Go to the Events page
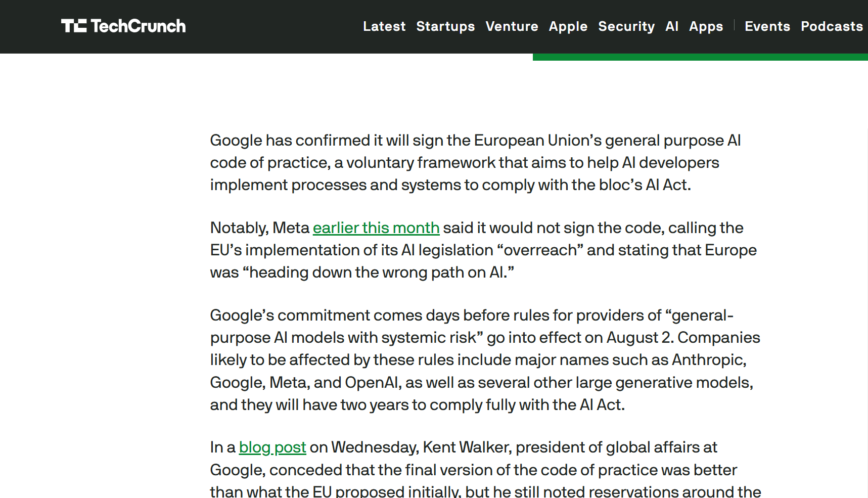The height and width of the screenshot is (498, 868). [767, 26]
